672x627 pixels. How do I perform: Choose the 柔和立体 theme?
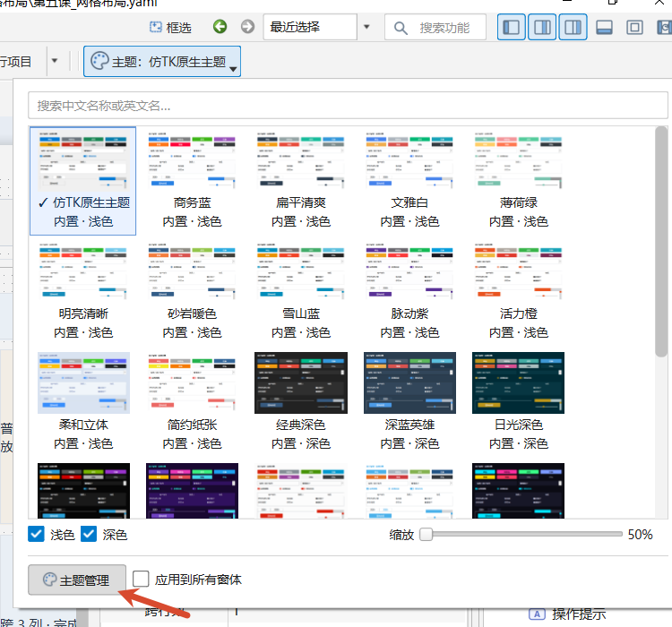(82, 402)
